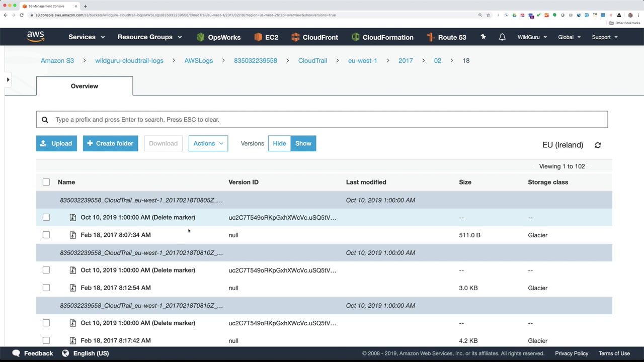644x362 pixels.
Task: Open the notifications bell
Action: click(502, 37)
